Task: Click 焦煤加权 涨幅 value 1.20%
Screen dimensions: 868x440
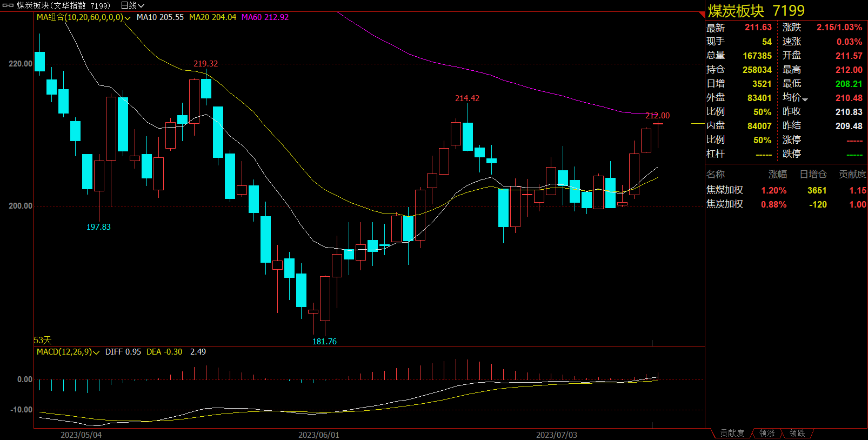Action: point(774,190)
